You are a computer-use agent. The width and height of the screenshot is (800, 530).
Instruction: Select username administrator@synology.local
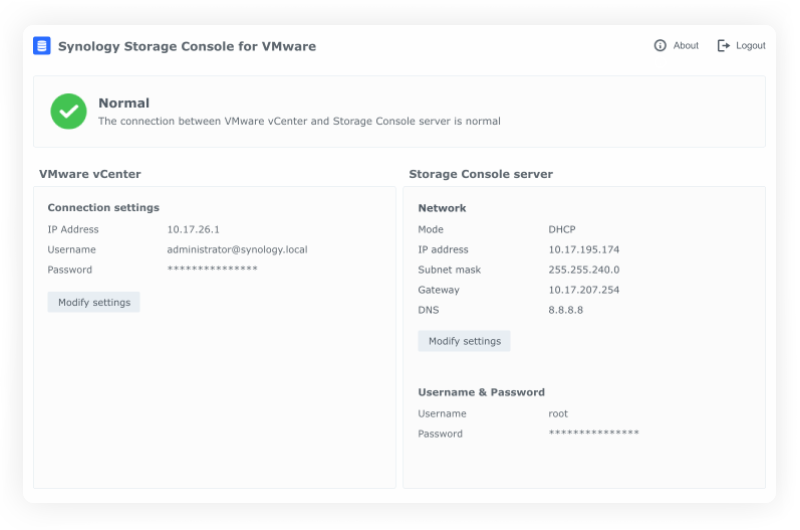coord(237,249)
